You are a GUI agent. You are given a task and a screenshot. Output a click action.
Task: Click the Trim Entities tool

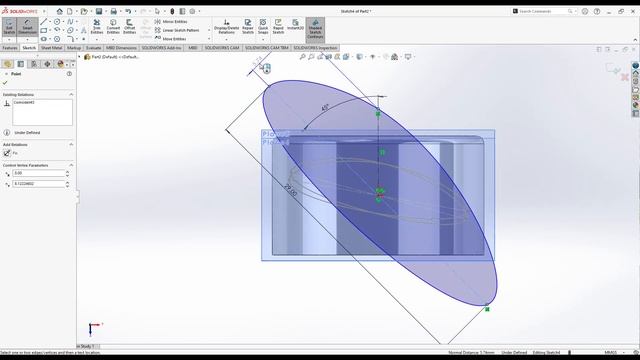(97, 27)
